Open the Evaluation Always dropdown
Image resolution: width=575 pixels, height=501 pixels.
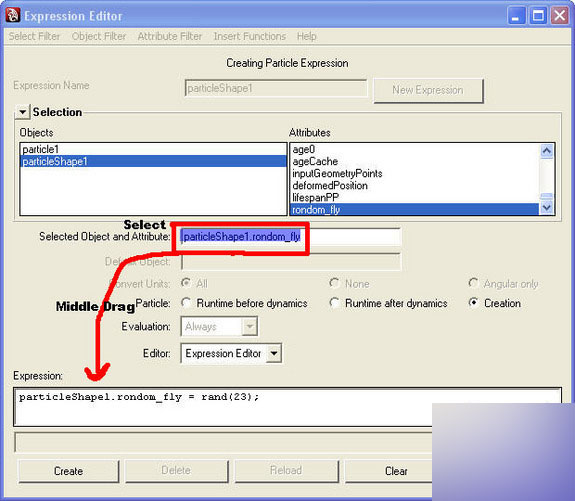[x=219, y=326]
